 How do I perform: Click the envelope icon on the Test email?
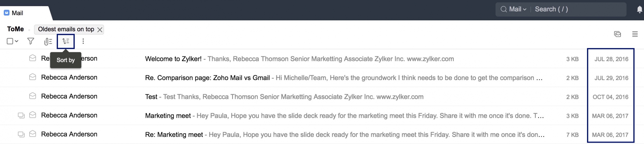click(x=33, y=96)
